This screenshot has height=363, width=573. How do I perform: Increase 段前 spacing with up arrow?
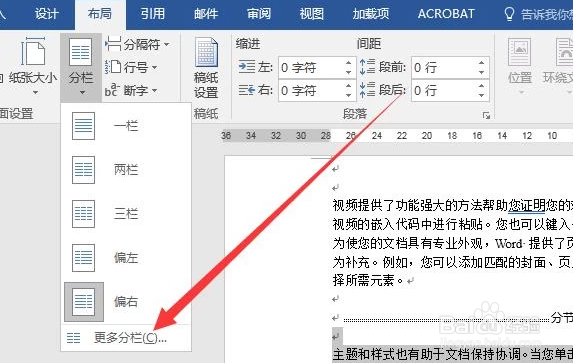click(482, 63)
